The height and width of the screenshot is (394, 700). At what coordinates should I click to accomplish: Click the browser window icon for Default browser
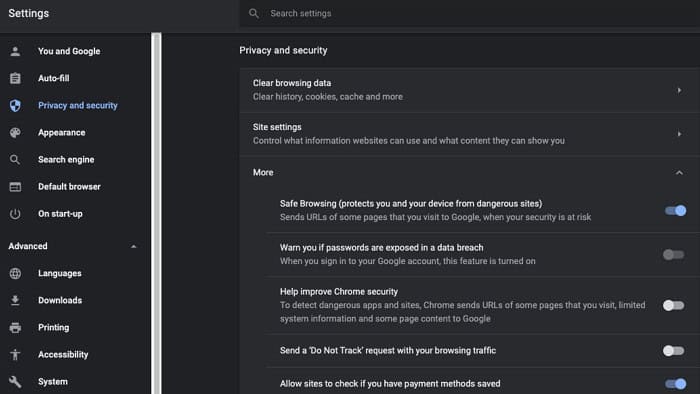(x=15, y=187)
